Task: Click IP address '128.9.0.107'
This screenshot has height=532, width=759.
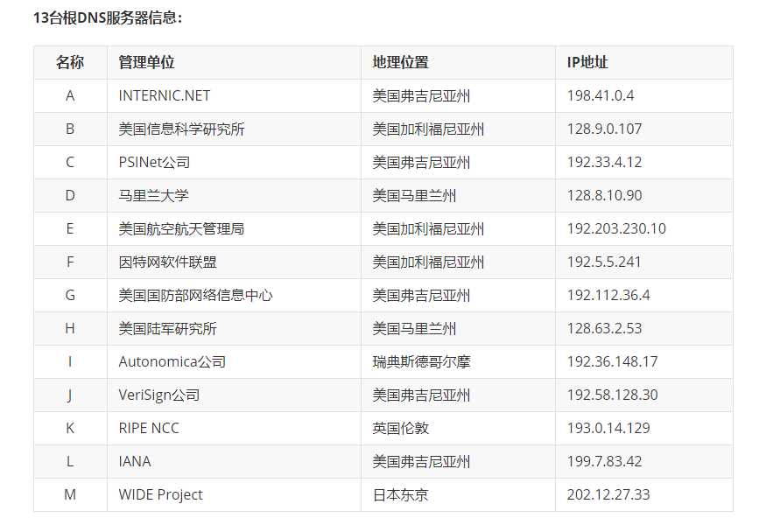Action: pyautogui.click(x=604, y=129)
